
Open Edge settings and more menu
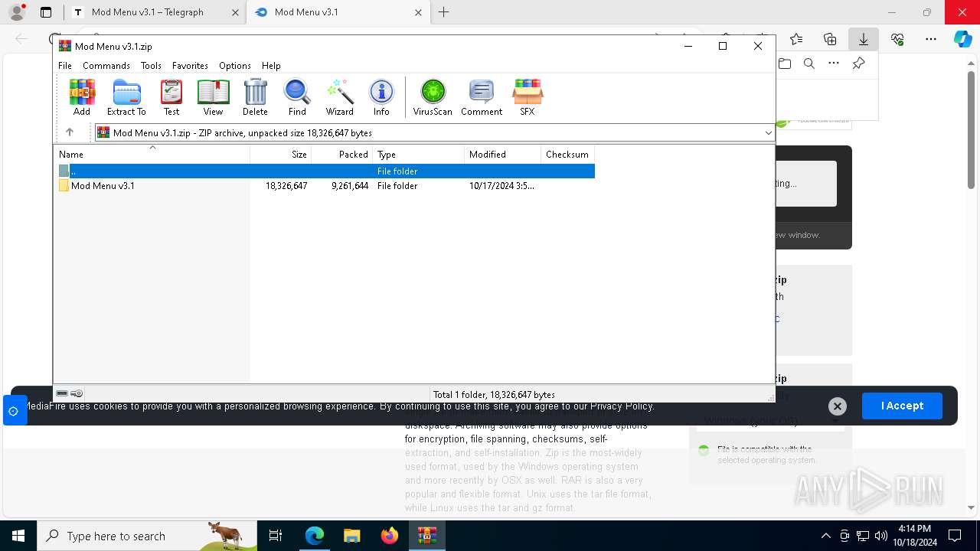(x=931, y=39)
